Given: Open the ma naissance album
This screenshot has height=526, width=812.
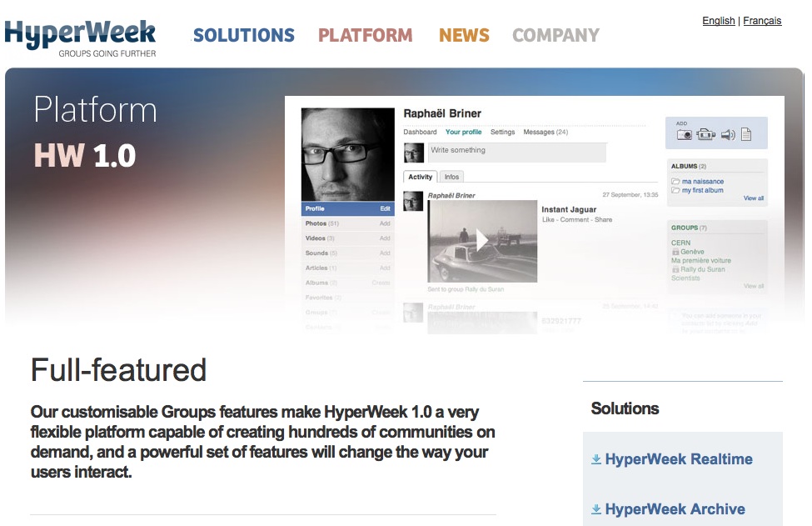Looking at the screenshot, I should pyautogui.click(x=703, y=182).
